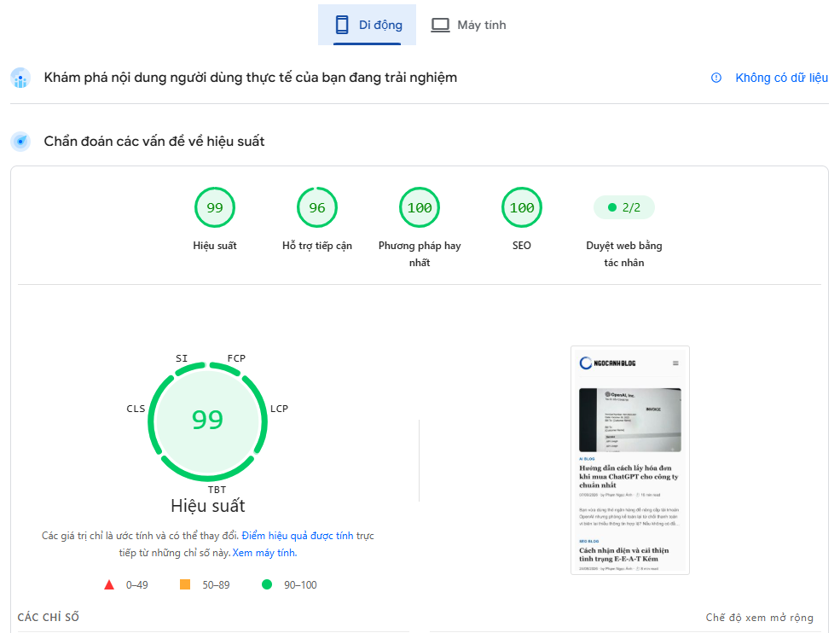The width and height of the screenshot is (840, 633).
Task: Select the Phương pháp hay nhất gauge 100
Action: tap(420, 207)
